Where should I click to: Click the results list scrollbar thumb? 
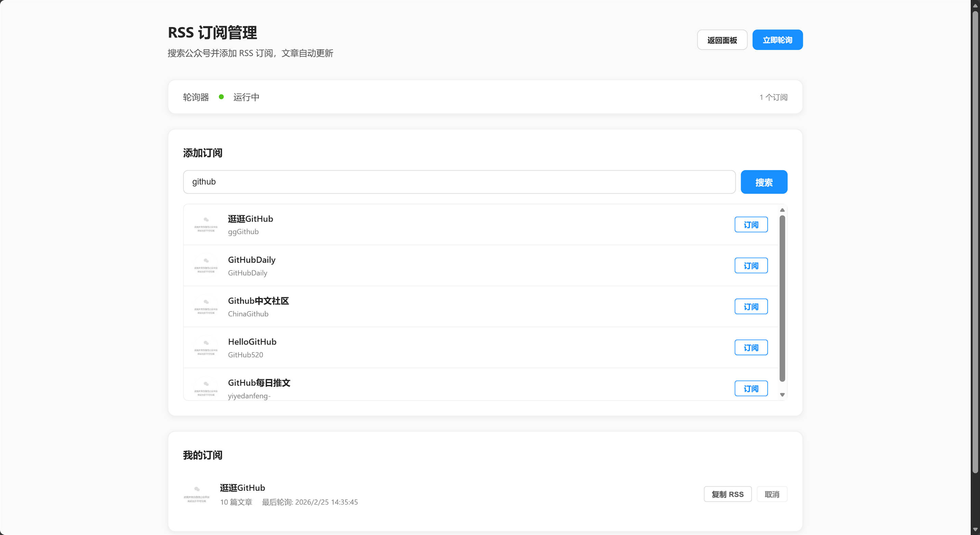point(782,301)
